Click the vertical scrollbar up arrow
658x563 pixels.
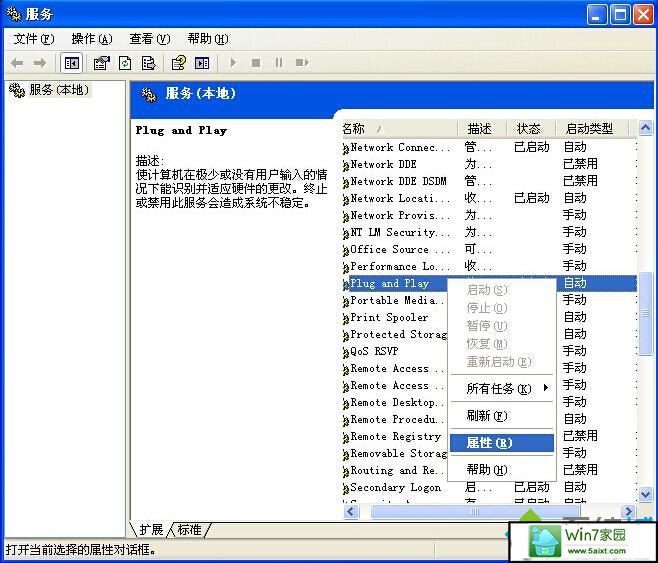click(x=645, y=127)
